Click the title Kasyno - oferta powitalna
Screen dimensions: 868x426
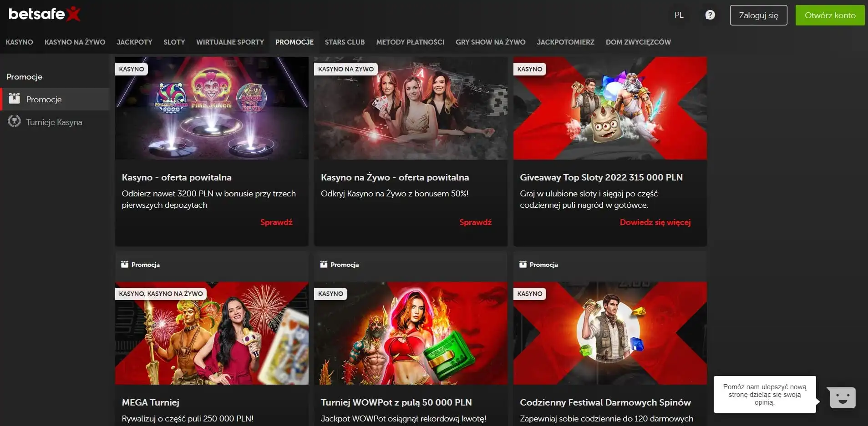[x=177, y=177]
